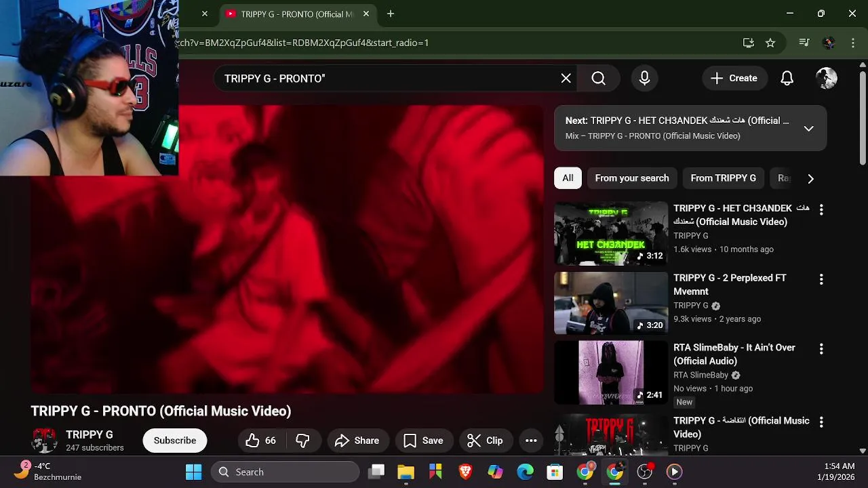Dislike the video with thumbs down

[x=302, y=441]
